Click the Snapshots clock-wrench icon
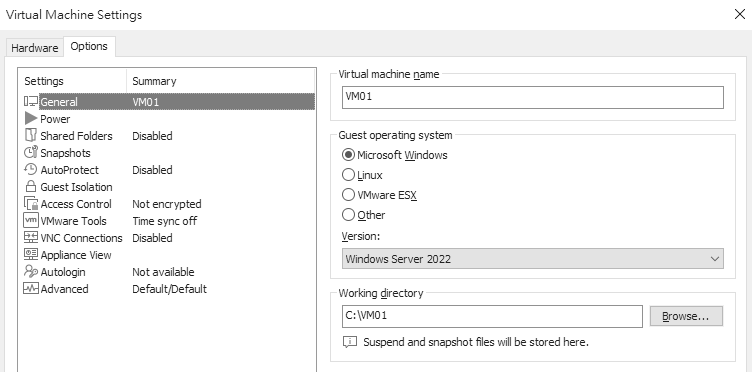 coord(31,152)
